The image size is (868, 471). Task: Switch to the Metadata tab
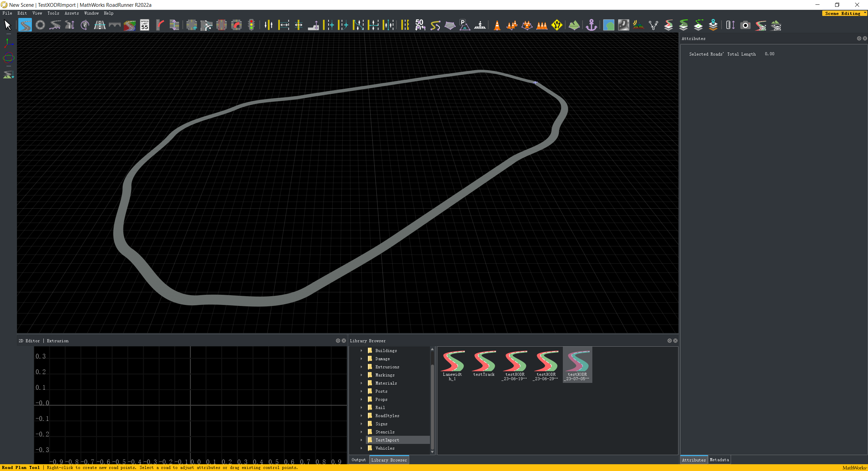click(719, 460)
